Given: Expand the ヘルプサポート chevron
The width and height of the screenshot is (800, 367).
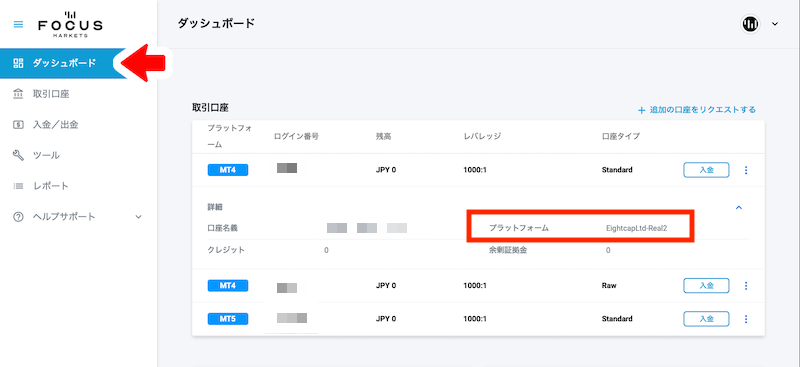Looking at the screenshot, I should 138,217.
